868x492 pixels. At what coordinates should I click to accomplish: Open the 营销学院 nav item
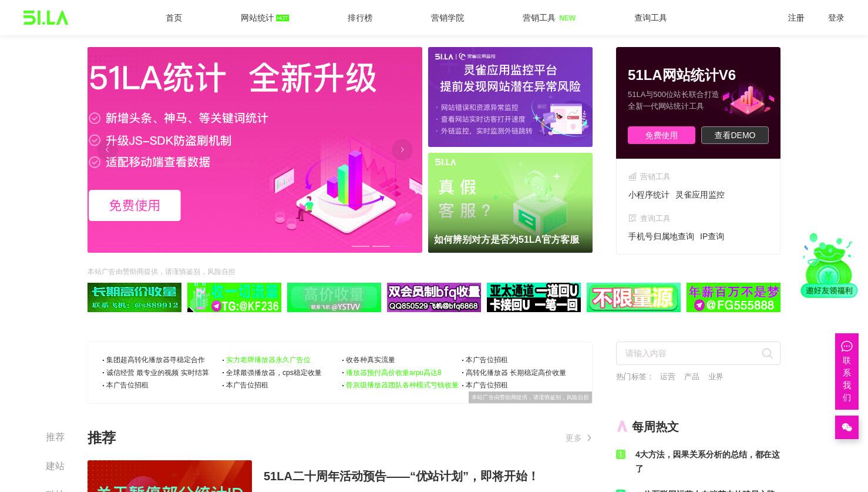point(448,18)
